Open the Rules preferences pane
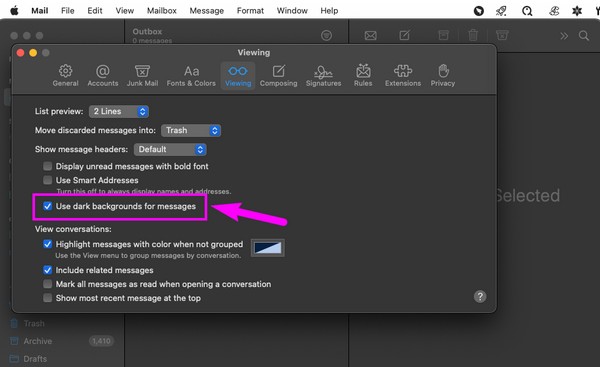600x367 pixels. pyautogui.click(x=363, y=76)
